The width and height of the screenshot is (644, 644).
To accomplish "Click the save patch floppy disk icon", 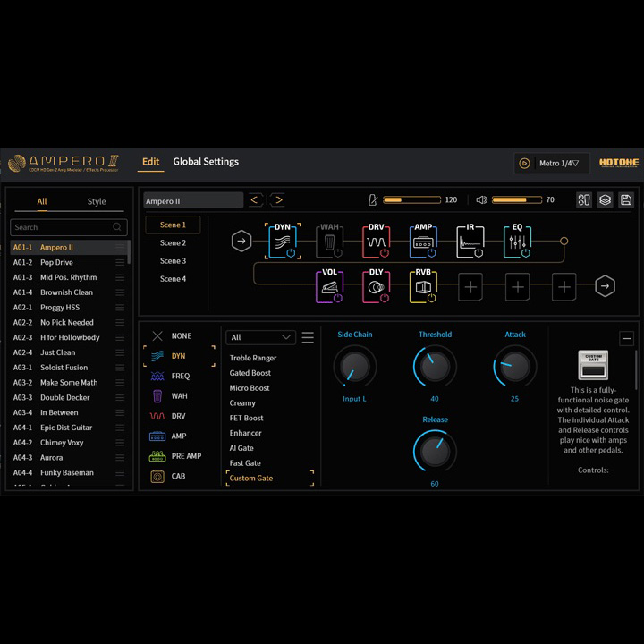I will pyautogui.click(x=626, y=200).
